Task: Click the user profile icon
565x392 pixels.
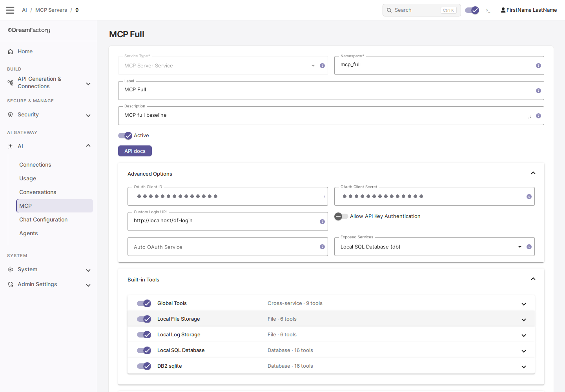Action: pyautogui.click(x=503, y=10)
